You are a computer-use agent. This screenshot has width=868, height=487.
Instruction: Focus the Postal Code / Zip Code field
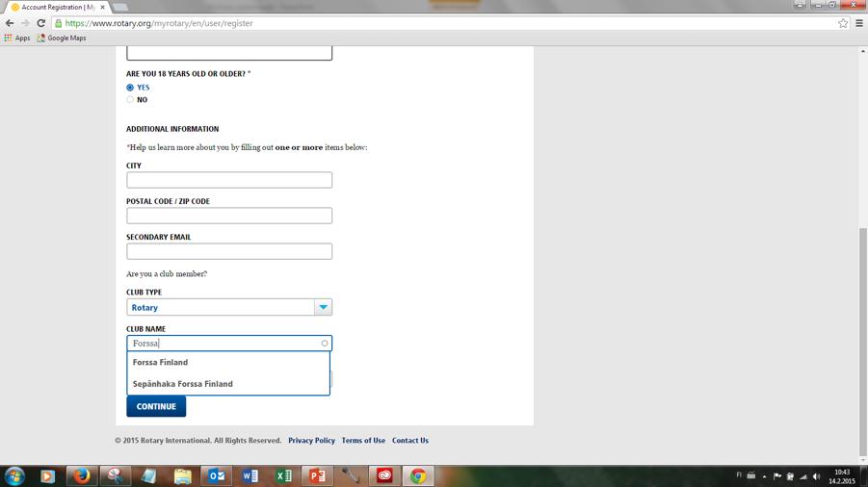[x=229, y=216]
